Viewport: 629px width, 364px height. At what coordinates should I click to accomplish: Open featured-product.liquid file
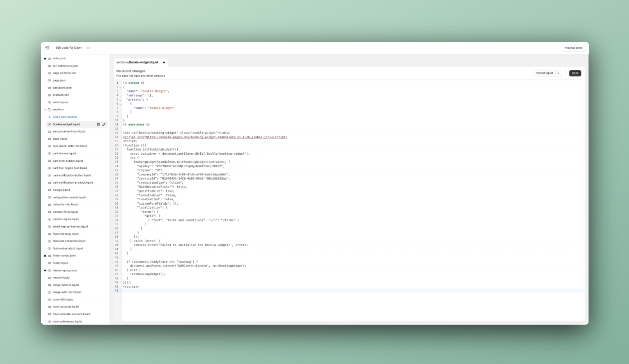pyautogui.click(x=68, y=249)
